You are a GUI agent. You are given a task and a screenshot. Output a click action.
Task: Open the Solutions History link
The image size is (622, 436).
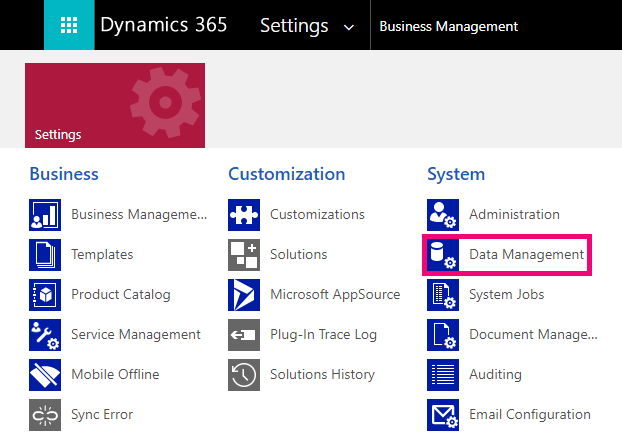click(322, 375)
